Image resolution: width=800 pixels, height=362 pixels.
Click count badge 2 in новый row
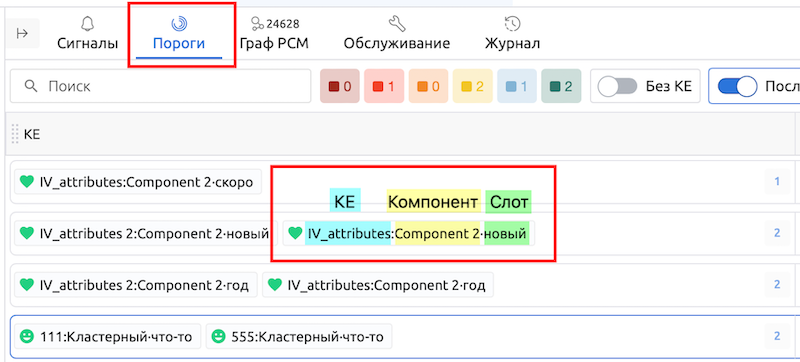point(777,233)
